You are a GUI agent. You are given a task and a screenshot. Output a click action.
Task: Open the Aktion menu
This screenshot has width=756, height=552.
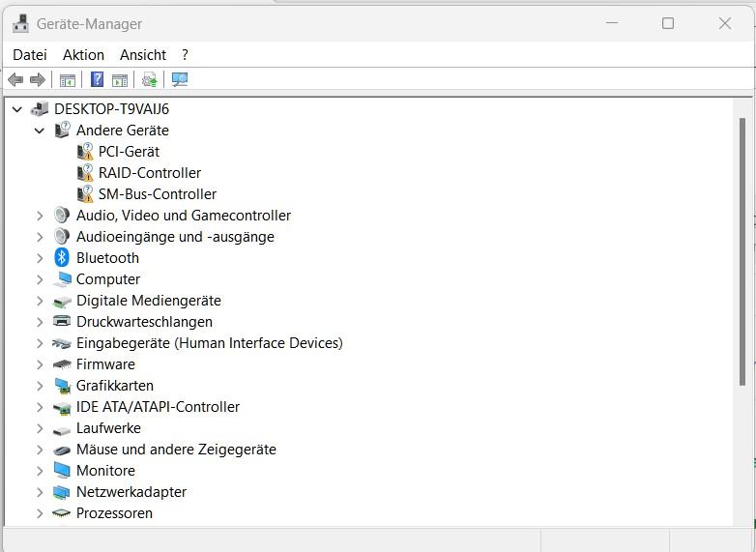click(x=83, y=55)
